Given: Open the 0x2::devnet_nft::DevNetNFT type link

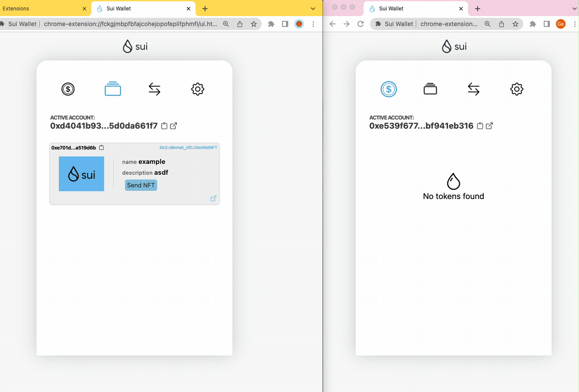Looking at the screenshot, I should click(x=188, y=148).
